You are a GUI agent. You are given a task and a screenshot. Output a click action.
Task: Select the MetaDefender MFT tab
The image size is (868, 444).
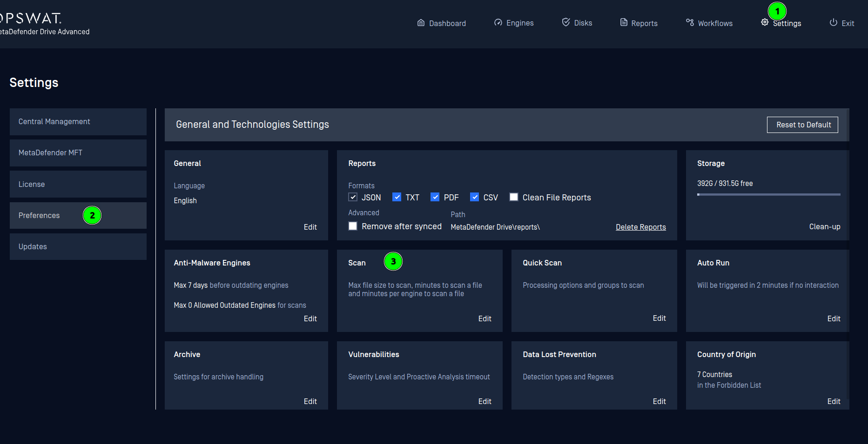click(x=78, y=153)
